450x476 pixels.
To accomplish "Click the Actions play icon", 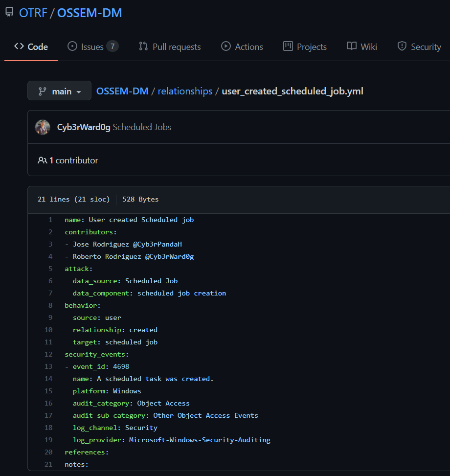I will (226, 46).
